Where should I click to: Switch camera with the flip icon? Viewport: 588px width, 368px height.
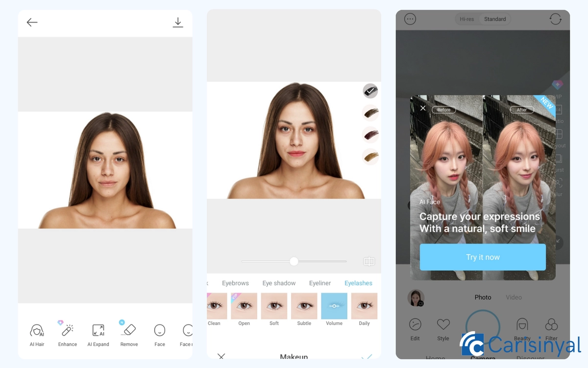[x=555, y=19]
